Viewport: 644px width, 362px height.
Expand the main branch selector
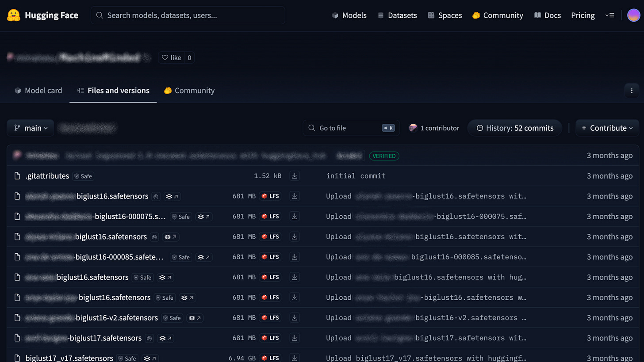[31, 128]
